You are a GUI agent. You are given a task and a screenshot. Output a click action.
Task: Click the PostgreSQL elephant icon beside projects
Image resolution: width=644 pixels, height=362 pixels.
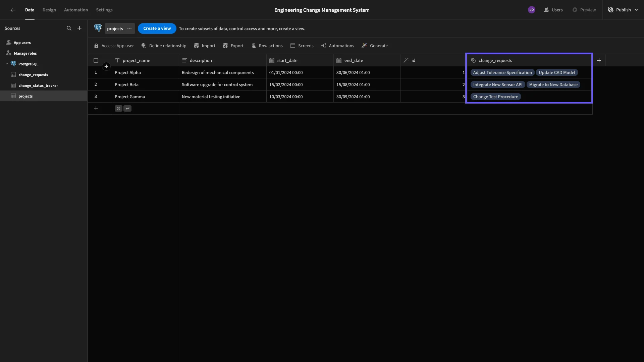(98, 28)
